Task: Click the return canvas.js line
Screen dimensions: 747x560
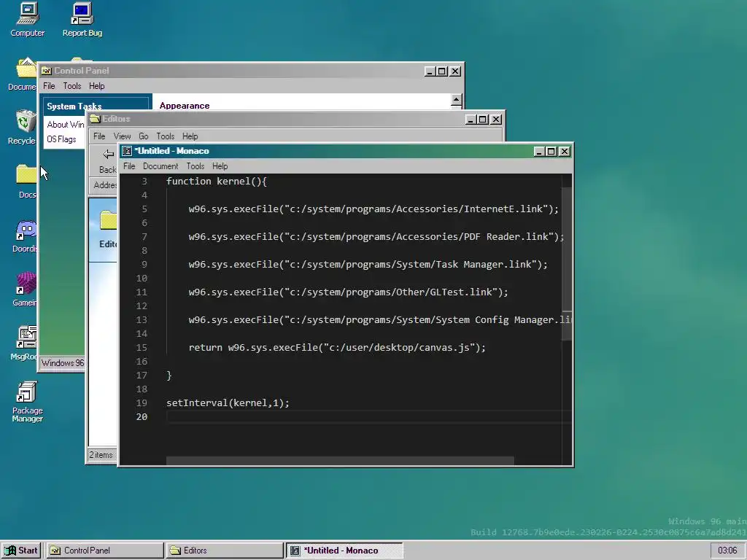Action: click(337, 348)
